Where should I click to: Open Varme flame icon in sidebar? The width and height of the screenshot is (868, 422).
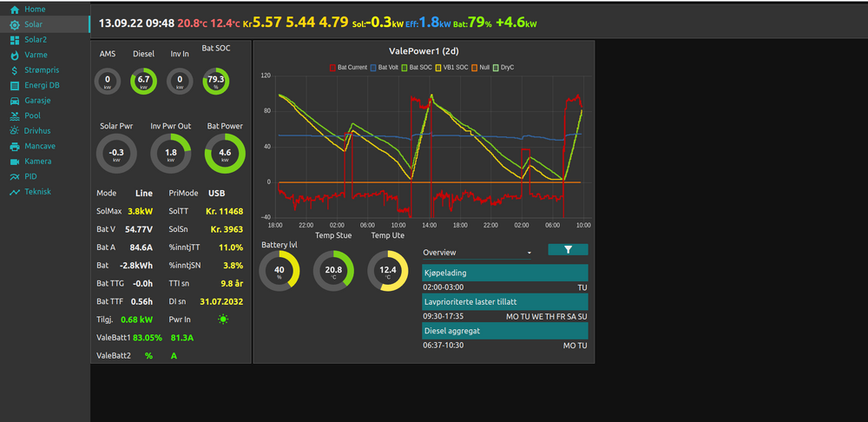coord(15,55)
